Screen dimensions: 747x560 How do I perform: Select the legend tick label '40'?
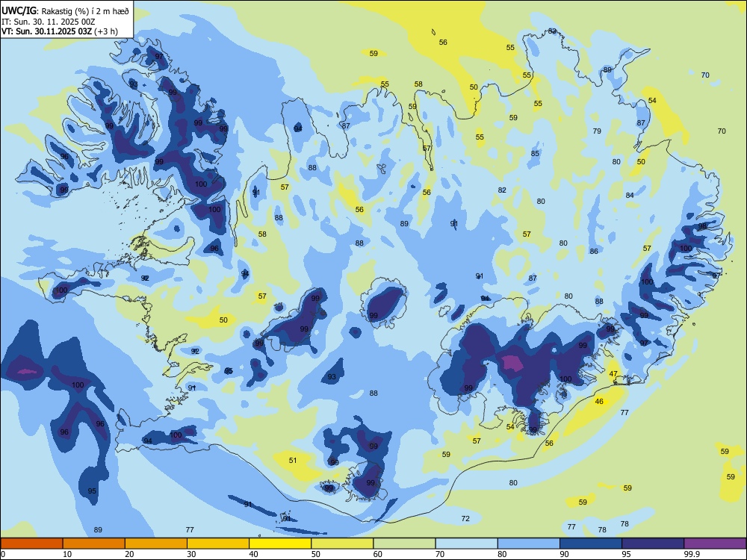click(253, 554)
